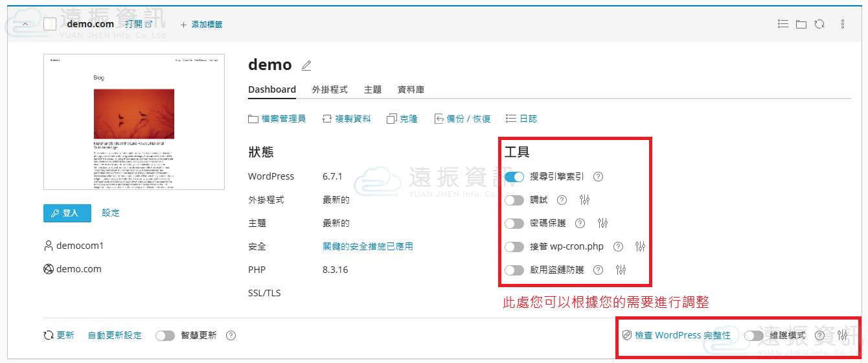Disable the search engine indexing toggle
This screenshot has height=363, width=868.
coord(514,176)
